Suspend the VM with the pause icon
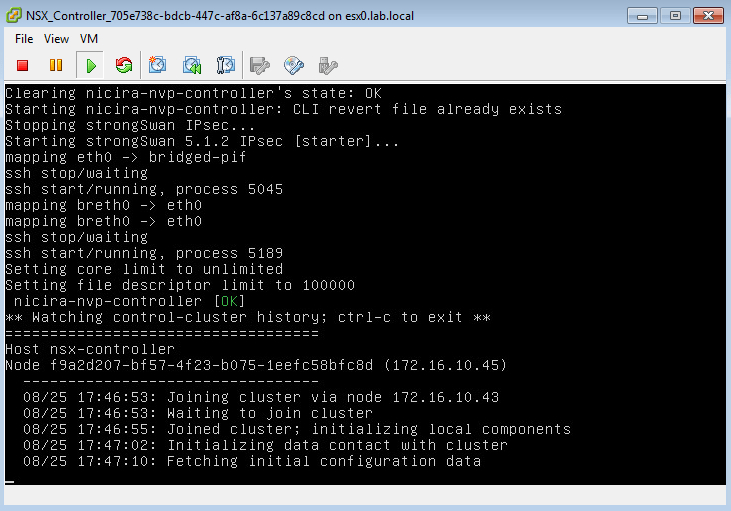 click(x=56, y=66)
